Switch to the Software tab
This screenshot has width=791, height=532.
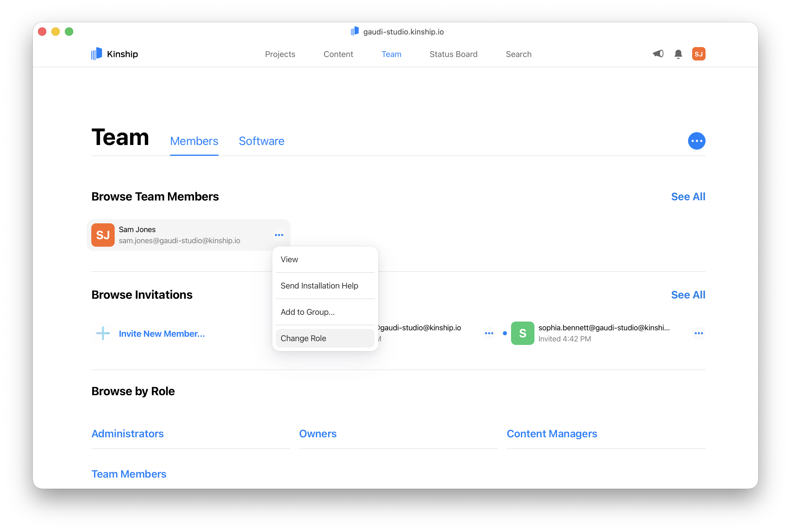(x=262, y=141)
